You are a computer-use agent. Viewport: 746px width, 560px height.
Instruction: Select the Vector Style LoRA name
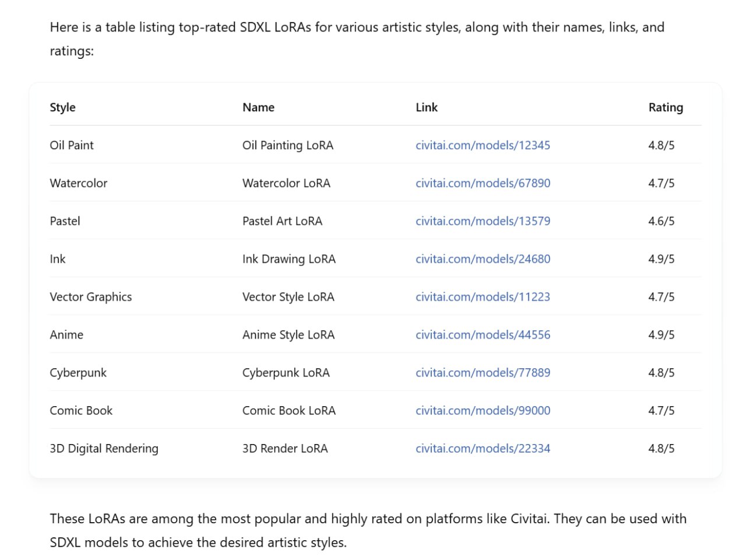click(x=288, y=297)
